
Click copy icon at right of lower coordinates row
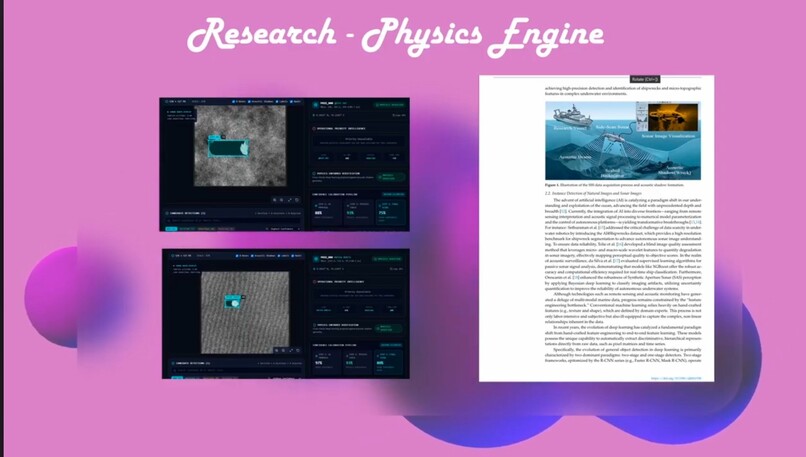click(391, 269)
